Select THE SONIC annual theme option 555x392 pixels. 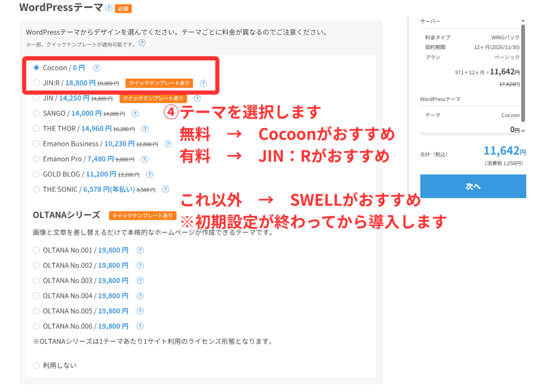tap(36, 190)
